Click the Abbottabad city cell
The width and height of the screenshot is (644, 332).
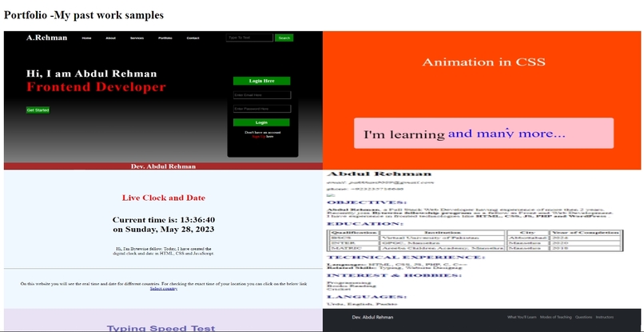pyautogui.click(x=527, y=238)
